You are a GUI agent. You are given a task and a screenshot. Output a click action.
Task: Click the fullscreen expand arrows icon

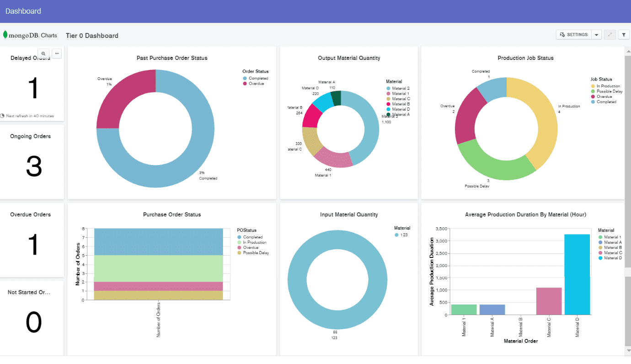pos(609,35)
